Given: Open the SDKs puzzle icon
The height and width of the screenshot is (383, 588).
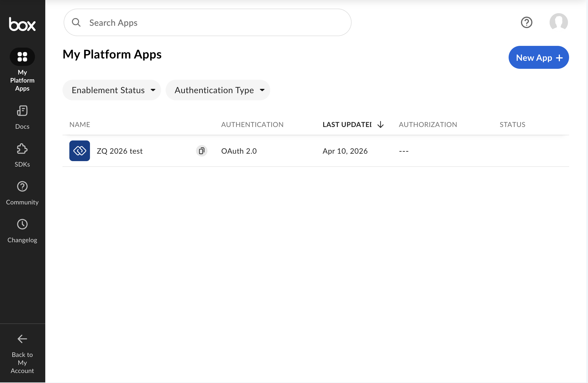Looking at the screenshot, I should click(x=22, y=149).
